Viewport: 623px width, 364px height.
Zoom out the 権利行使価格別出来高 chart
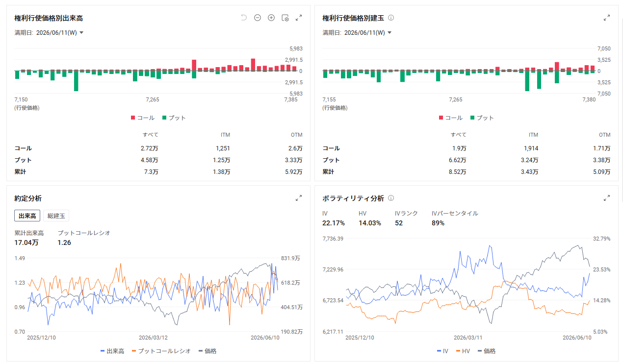[258, 18]
